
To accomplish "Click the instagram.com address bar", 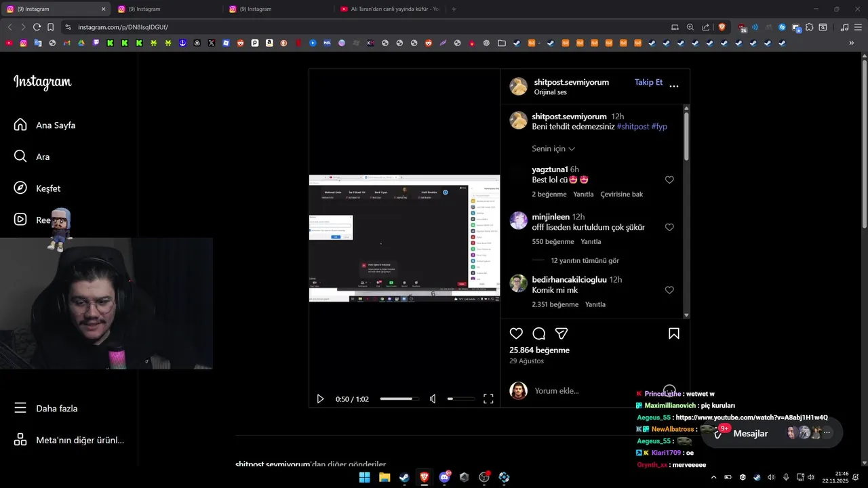I will click(366, 27).
